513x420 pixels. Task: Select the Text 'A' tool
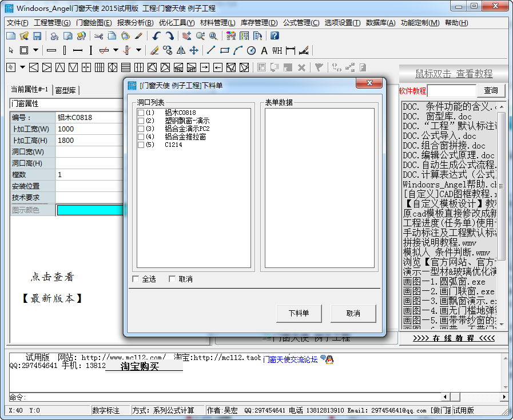coord(264,50)
